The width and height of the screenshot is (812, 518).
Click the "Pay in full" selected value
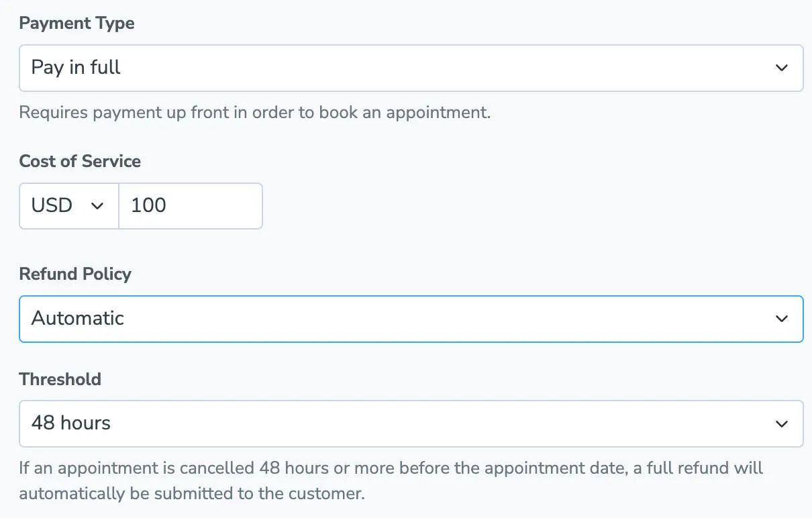[75, 68]
